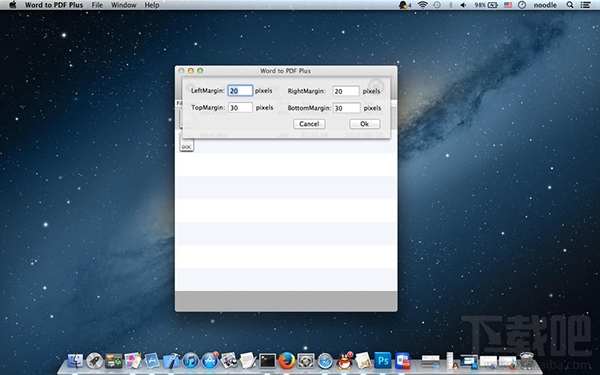
Task: Open Terminal from the Dock
Action: point(267,360)
